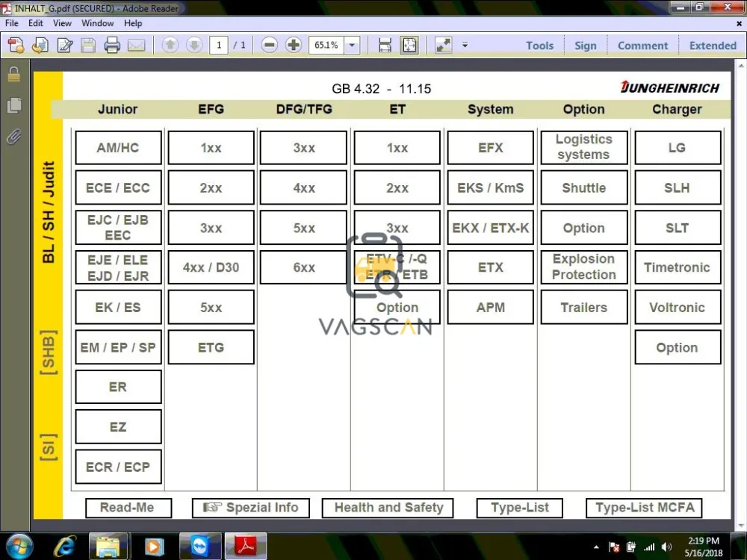The height and width of the screenshot is (560, 747).
Task: Go to previous page arrow icon
Action: coord(170,46)
